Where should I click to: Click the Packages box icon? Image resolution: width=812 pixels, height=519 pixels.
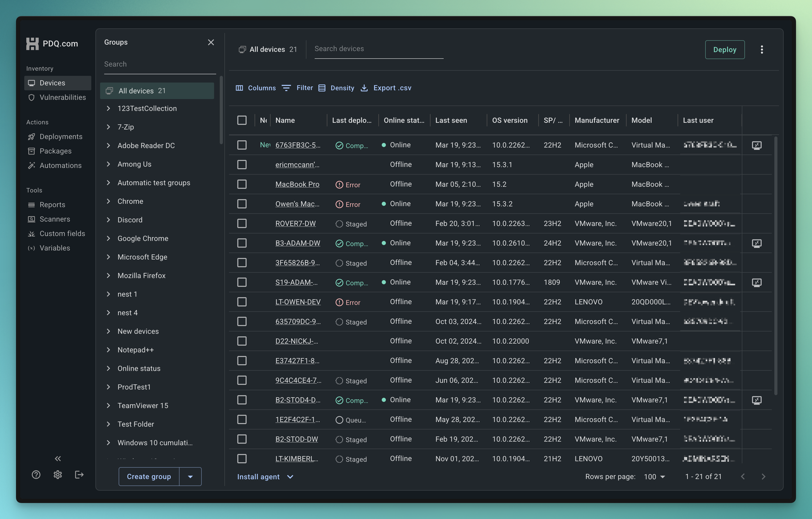click(31, 151)
